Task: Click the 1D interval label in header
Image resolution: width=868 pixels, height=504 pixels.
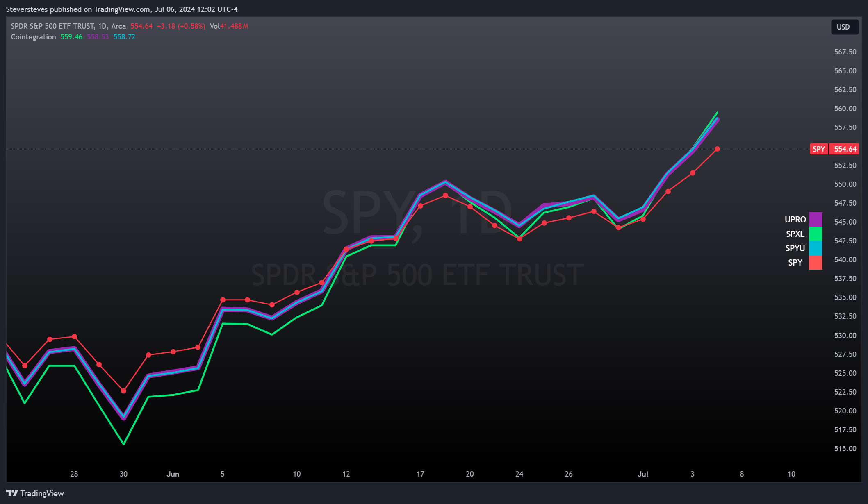Action: [102, 26]
